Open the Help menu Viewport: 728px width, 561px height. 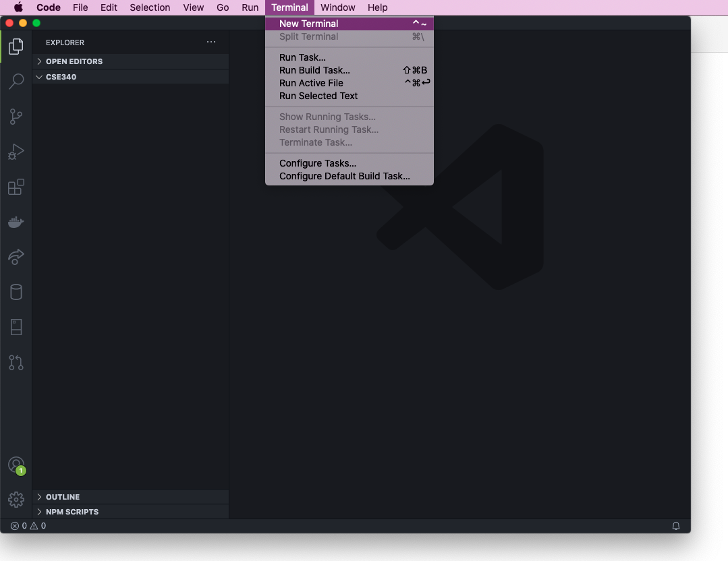point(377,7)
